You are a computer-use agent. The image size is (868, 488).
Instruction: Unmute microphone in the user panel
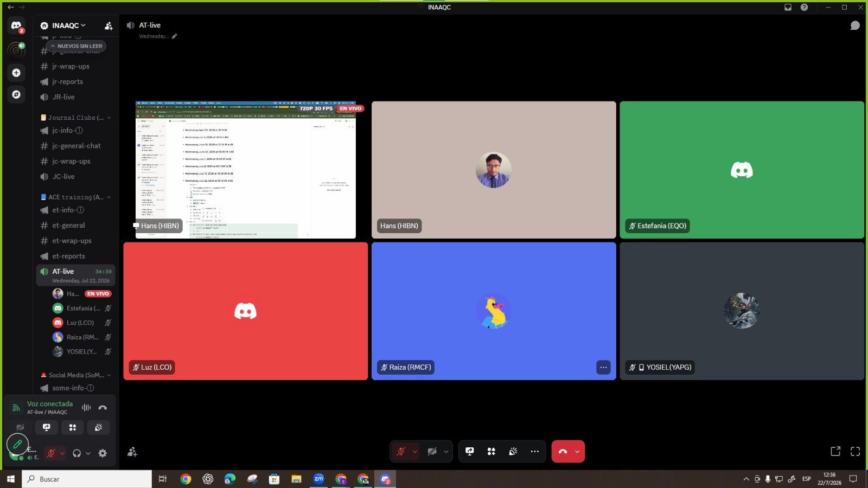(x=51, y=453)
